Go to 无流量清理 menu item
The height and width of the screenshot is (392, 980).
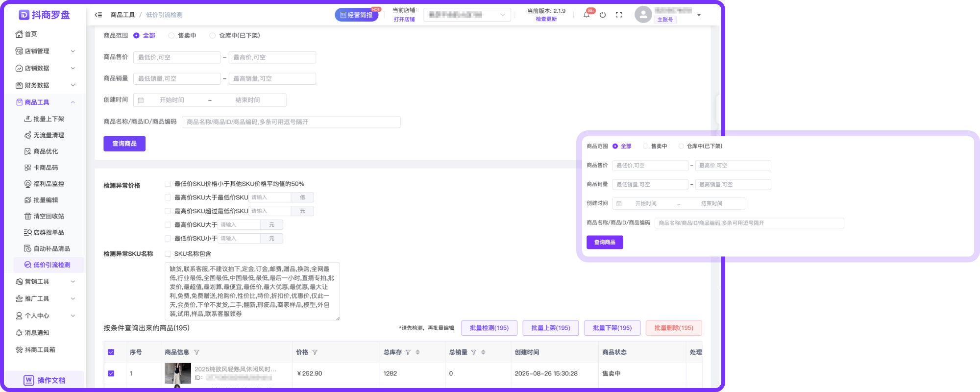tap(49, 135)
